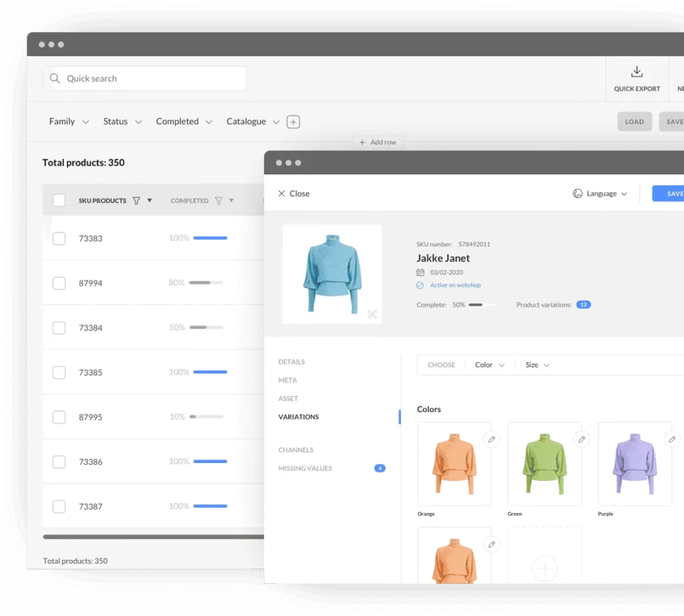Image resolution: width=684 pixels, height=616 pixels.
Task: Add a filter with the plus icon after Catalogue
Action: [x=293, y=122]
